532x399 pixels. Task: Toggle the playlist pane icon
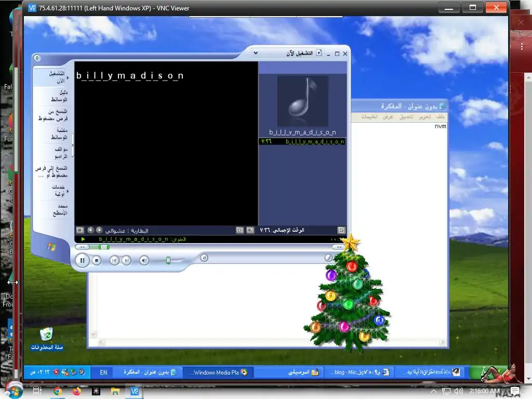coord(341,230)
